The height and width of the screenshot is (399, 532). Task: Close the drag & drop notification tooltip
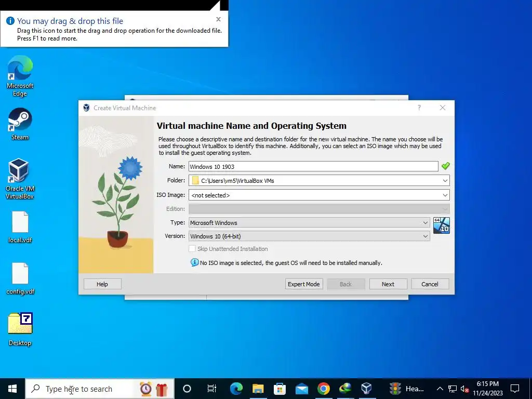click(219, 19)
